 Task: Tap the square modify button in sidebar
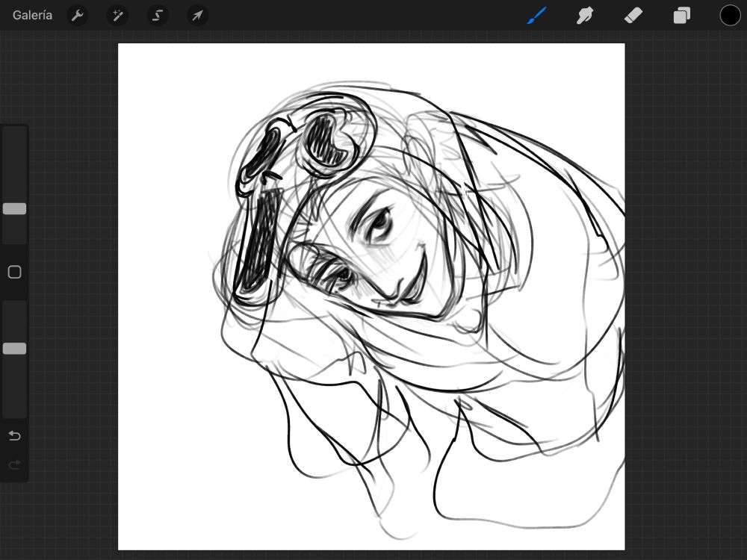pyautogui.click(x=15, y=272)
